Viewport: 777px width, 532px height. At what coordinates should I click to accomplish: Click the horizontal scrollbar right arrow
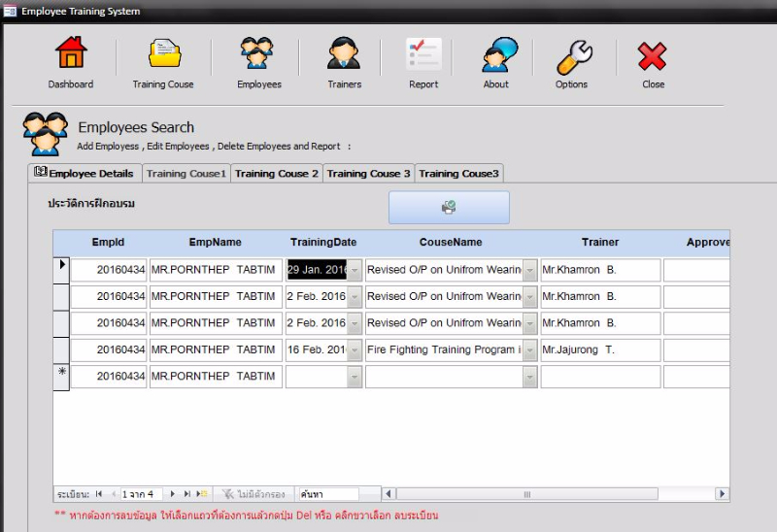[x=722, y=494]
